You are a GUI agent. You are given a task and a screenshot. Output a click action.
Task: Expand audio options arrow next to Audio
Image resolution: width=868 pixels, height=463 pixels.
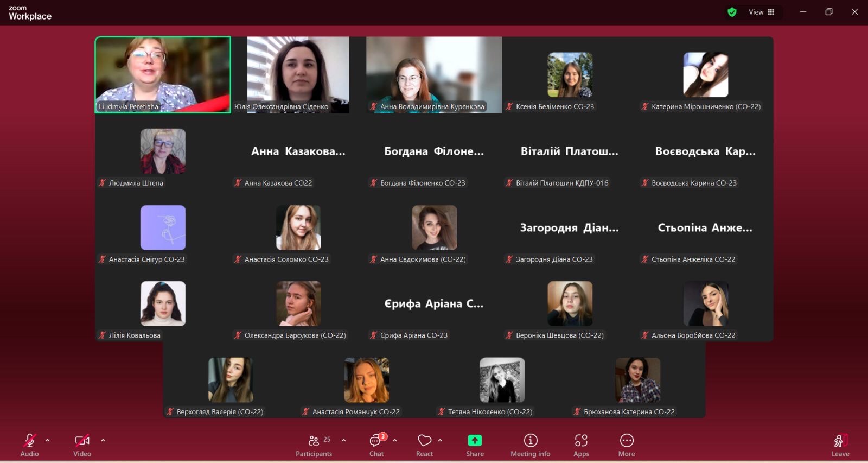click(48, 440)
